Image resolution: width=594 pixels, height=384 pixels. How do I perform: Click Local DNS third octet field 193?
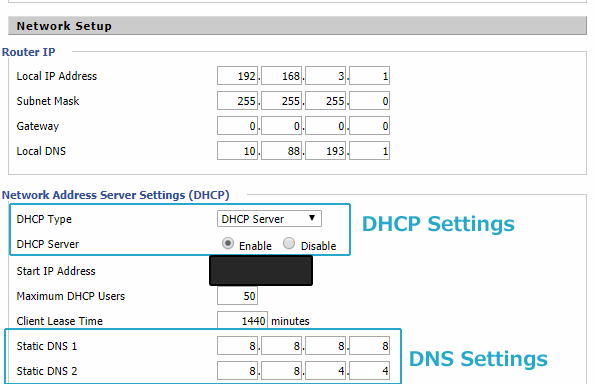tap(326, 151)
